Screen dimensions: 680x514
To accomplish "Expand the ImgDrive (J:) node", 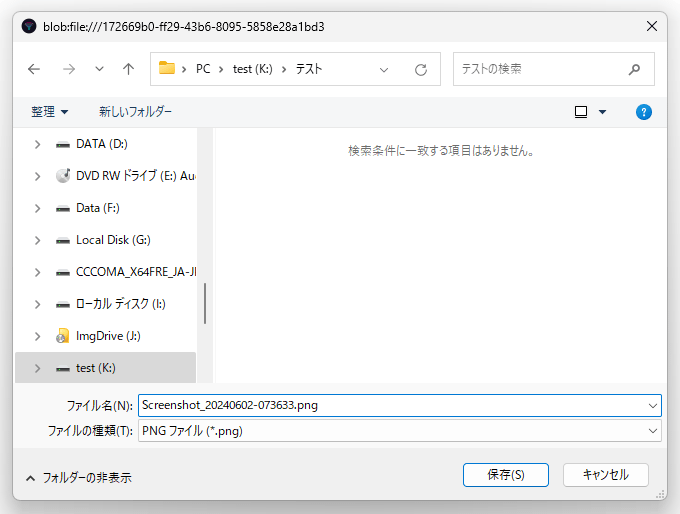I will (x=37, y=336).
